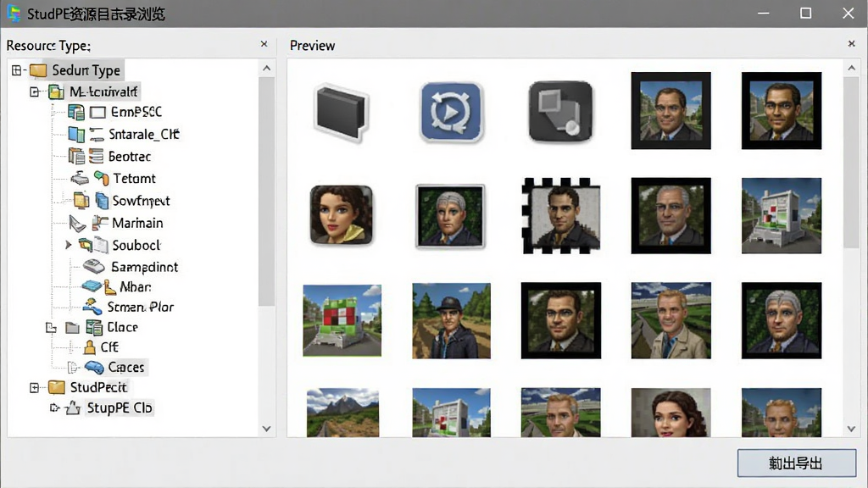Select the man portrait with checkered border

tap(561, 216)
